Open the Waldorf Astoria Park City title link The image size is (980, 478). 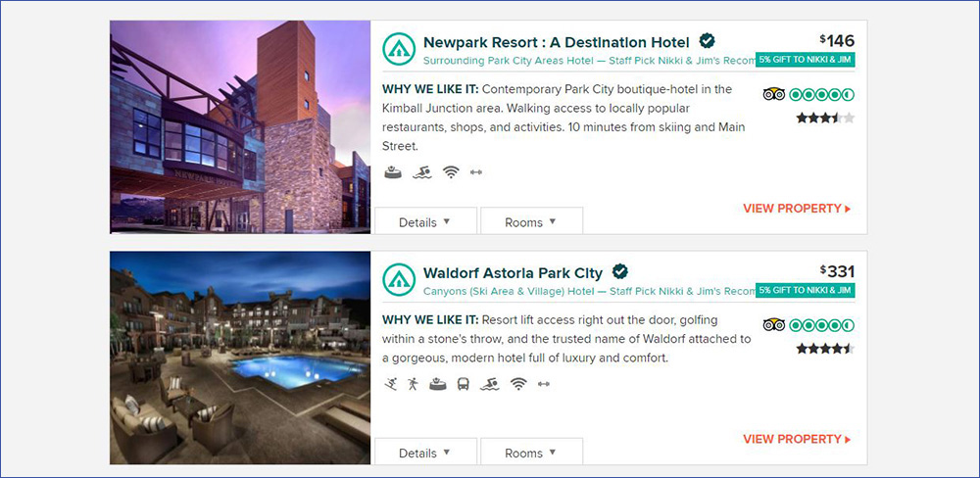coord(513,273)
